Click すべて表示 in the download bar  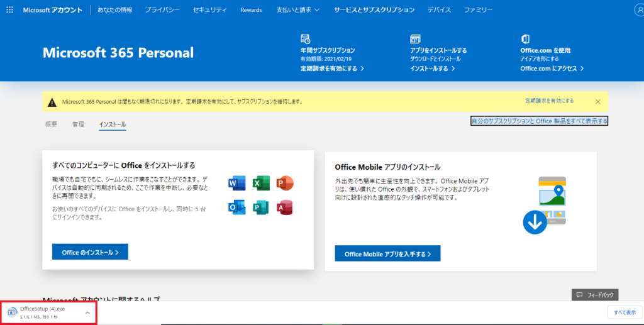click(x=625, y=312)
